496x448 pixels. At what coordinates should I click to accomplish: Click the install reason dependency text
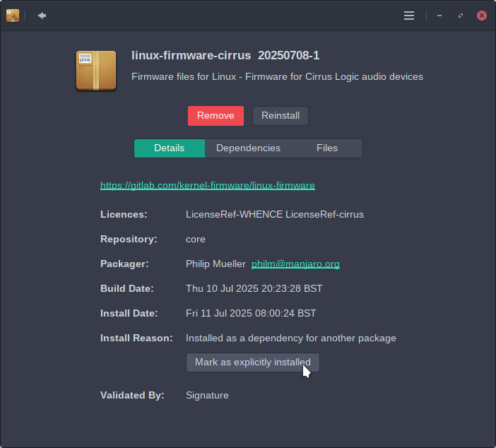pos(290,338)
